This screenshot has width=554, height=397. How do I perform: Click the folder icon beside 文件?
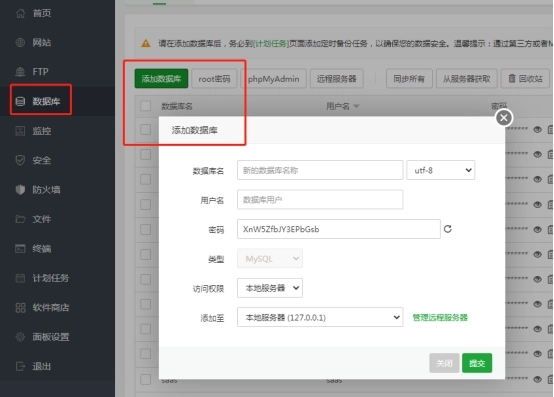coord(20,219)
